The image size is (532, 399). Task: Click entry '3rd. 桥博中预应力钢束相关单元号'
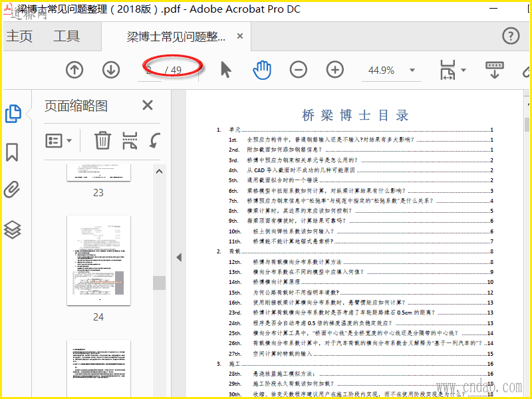coord(361,160)
